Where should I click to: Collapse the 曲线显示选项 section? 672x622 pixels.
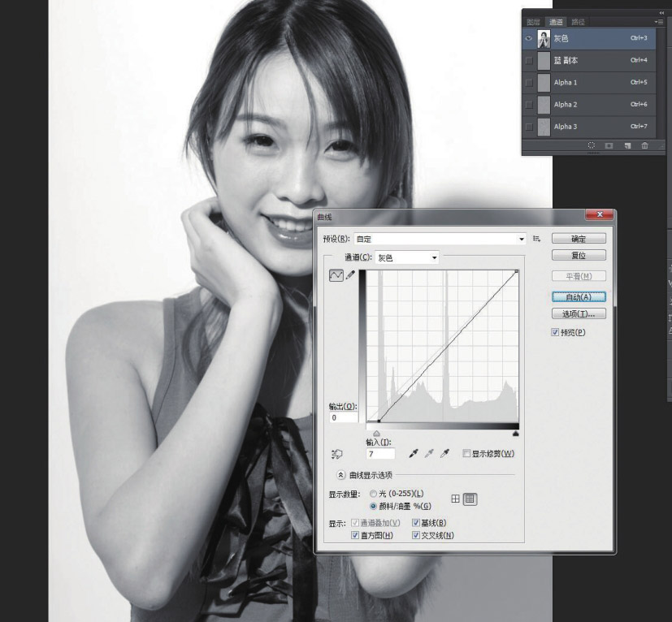click(341, 475)
